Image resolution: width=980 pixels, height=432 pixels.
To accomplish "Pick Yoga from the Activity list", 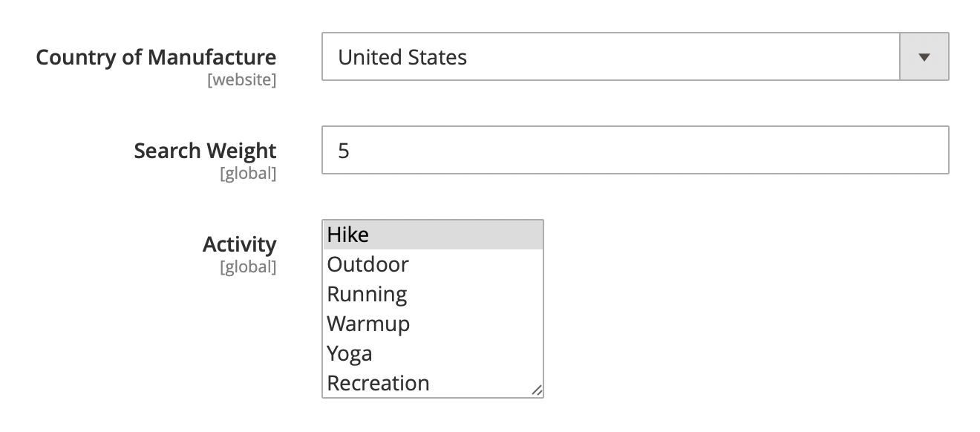I will pyautogui.click(x=432, y=353).
